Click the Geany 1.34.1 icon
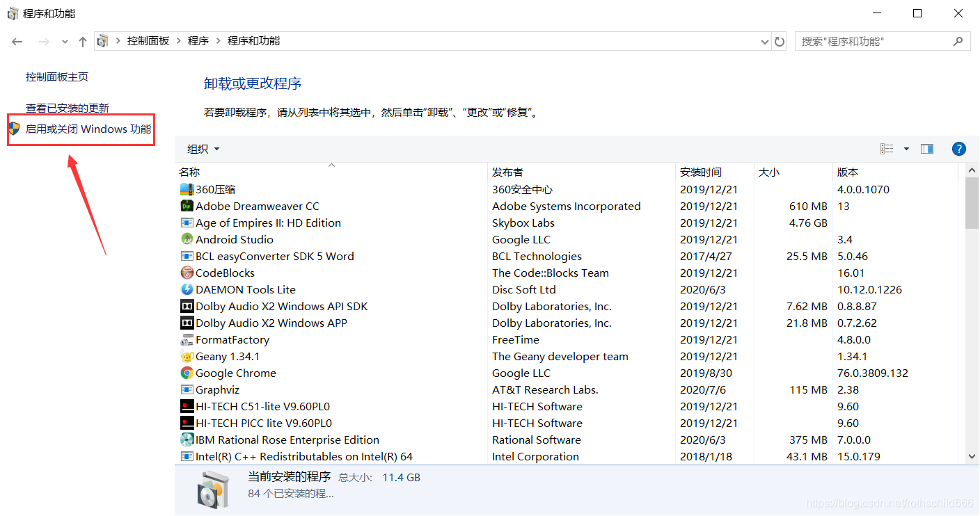Image resolution: width=980 pixels, height=516 pixels. pyautogui.click(x=187, y=356)
